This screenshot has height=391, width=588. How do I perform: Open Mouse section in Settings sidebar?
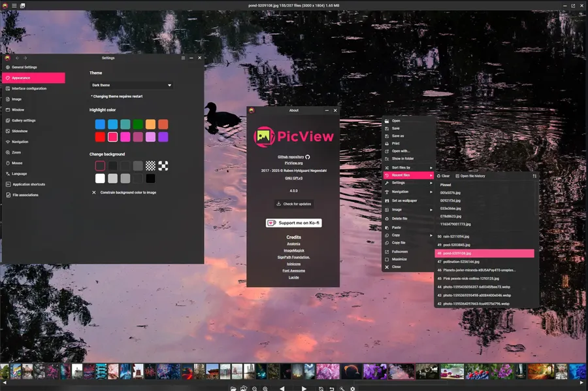click(x=34, y=163)
